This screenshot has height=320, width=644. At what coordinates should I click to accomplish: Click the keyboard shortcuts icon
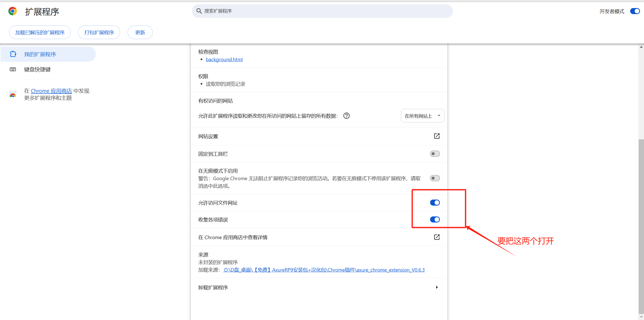[x=13, y=69]
